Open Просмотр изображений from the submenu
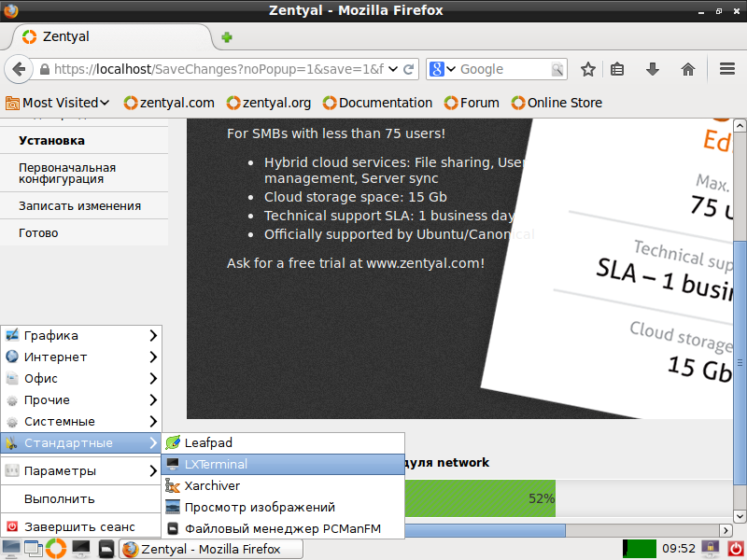The width and height of the screenshot is (747, 560). coord(283,507)
